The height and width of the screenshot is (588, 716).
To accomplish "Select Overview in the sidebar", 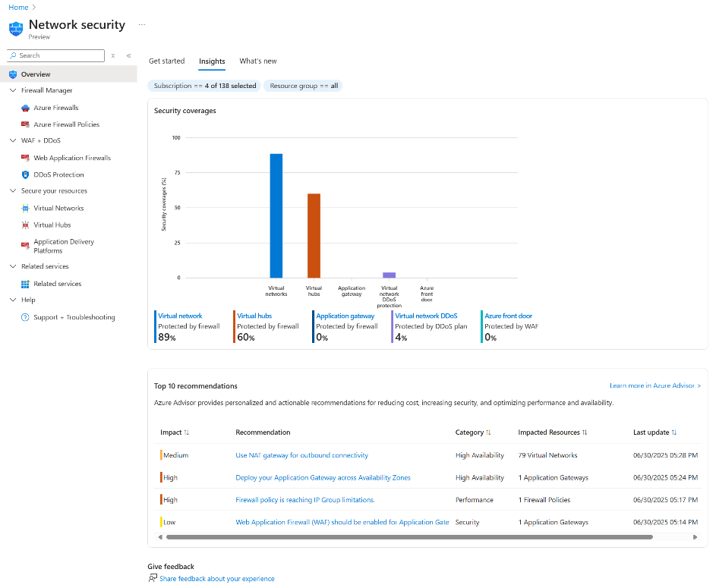I will [68, 74].
